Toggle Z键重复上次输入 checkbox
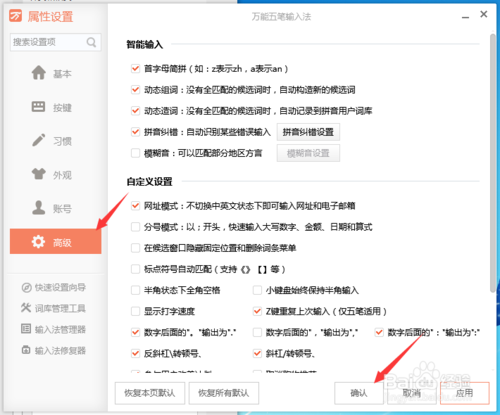The image size is (500, 415). [257, 311]
